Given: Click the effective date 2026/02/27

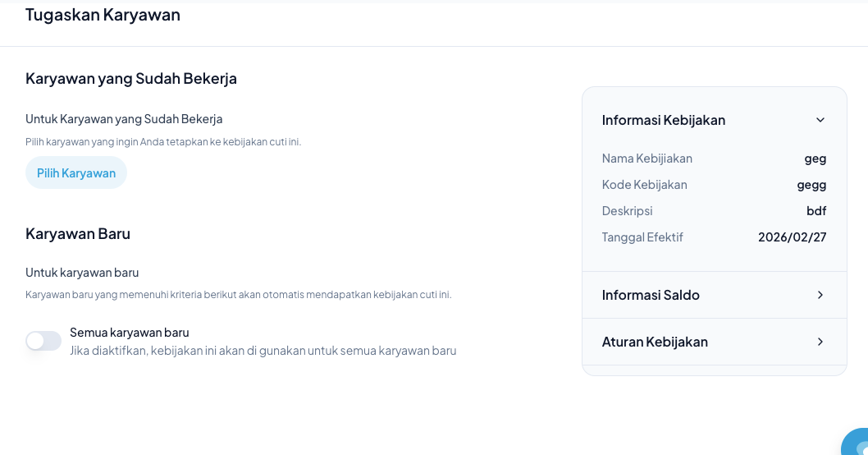Looking at the screenshot, I should [792, 237].
